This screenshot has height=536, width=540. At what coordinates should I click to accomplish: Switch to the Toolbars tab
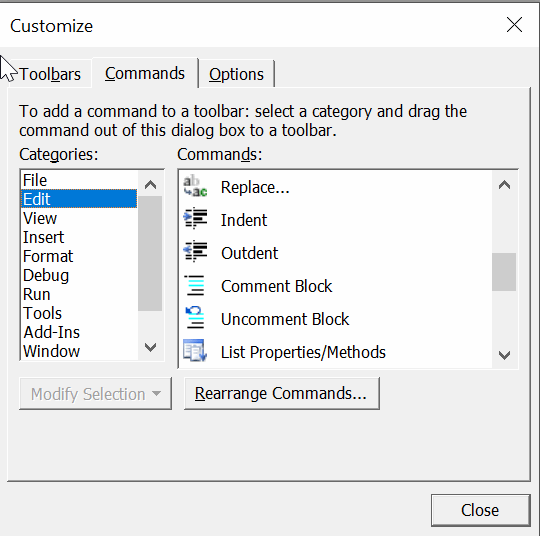[x=50, y=74]
